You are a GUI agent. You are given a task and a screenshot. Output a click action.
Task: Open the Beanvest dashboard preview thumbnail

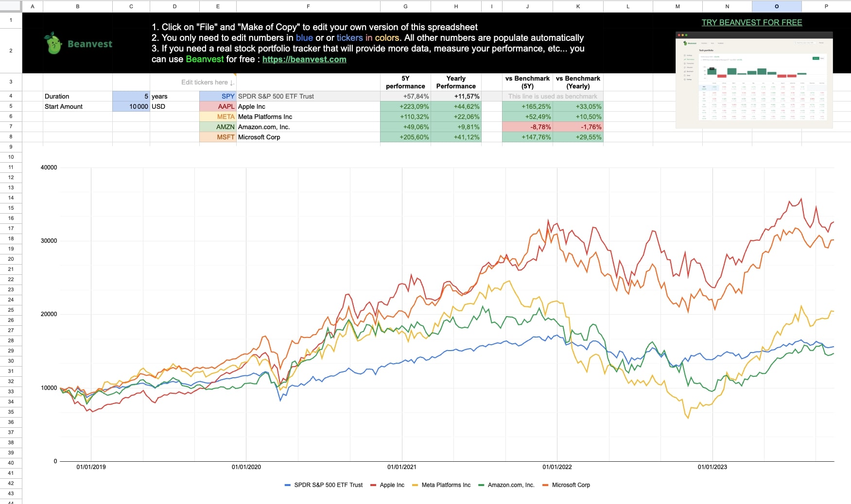pyautogui.click(x=754, y=80)
